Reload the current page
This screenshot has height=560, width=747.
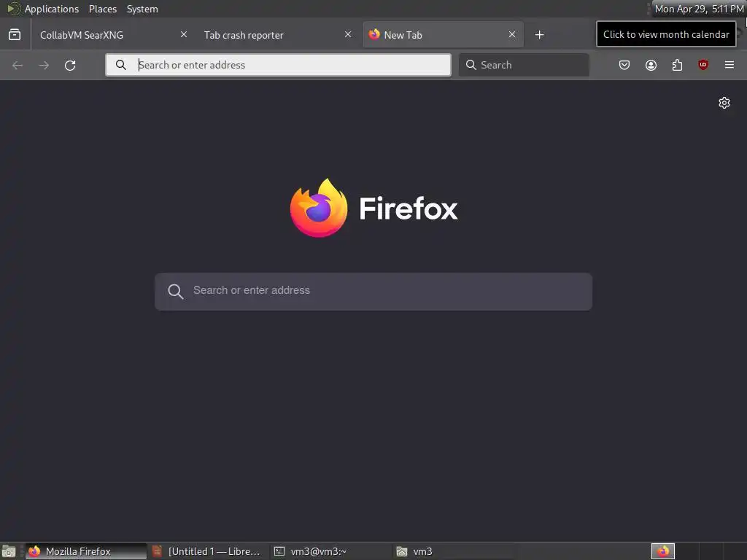coord(70,65)
